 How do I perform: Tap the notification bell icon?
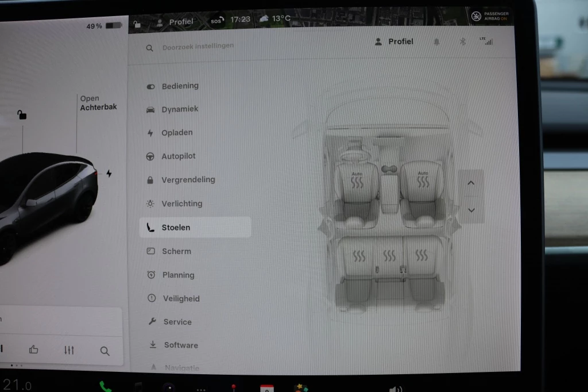pos(436,42)
